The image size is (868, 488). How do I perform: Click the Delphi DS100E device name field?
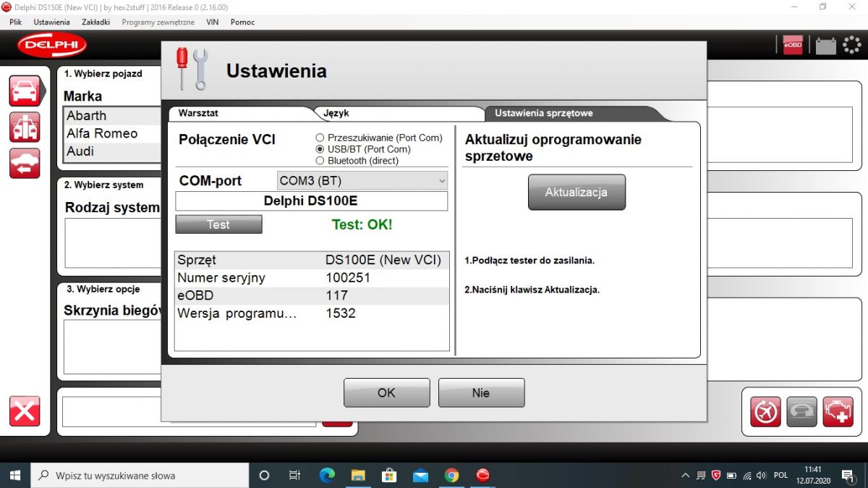click(311, 201)
